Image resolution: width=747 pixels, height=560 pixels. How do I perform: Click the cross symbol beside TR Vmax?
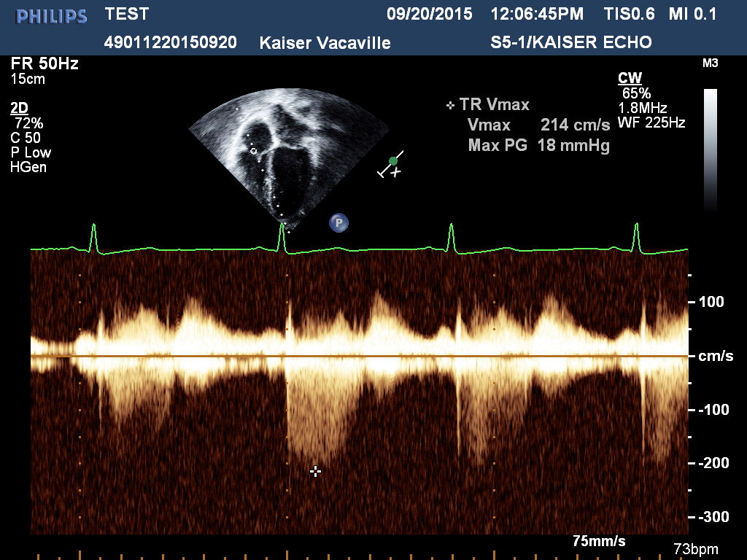[450, 106]
